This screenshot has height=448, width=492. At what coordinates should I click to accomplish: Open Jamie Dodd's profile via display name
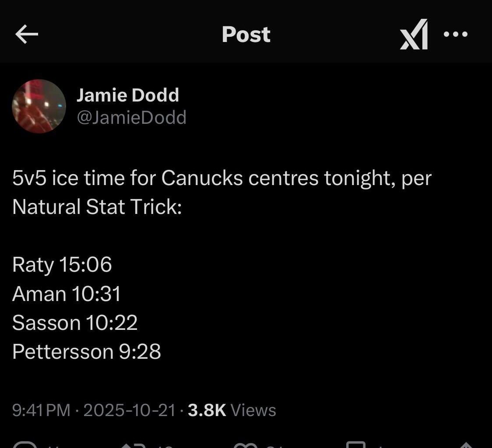(x=128, y=94)
